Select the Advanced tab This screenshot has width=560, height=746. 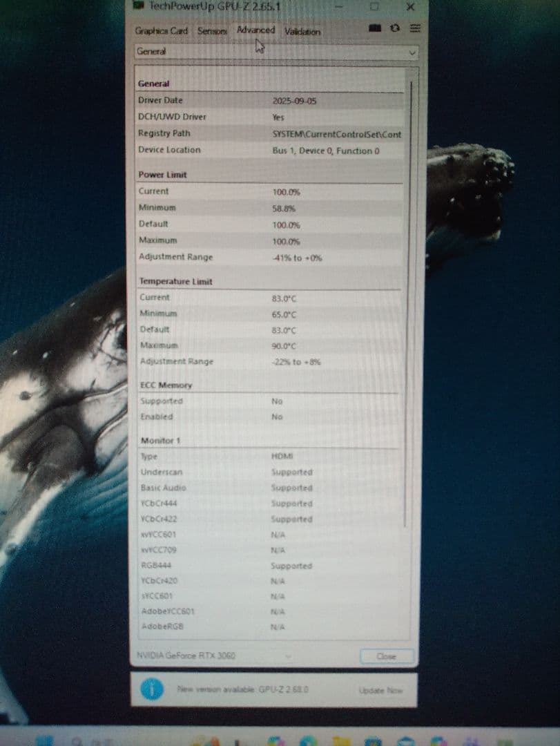pyautogui.click(x=255, y=30)
